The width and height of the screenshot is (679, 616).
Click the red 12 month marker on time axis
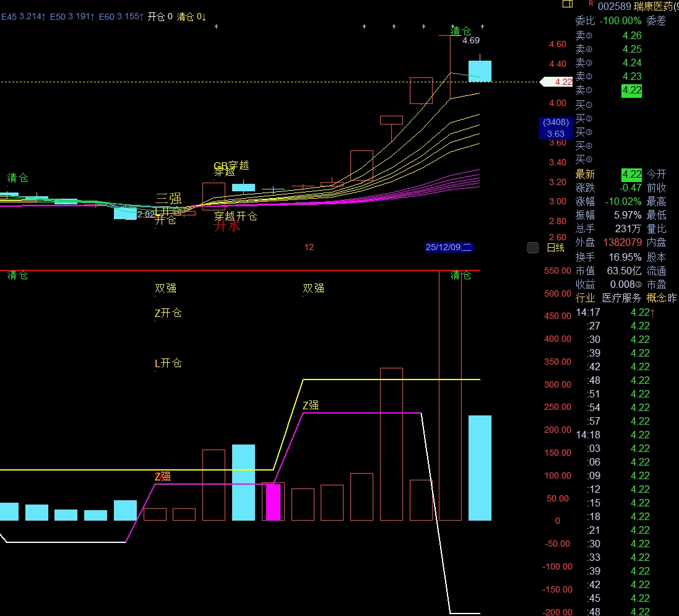click(x=309, y=247)
